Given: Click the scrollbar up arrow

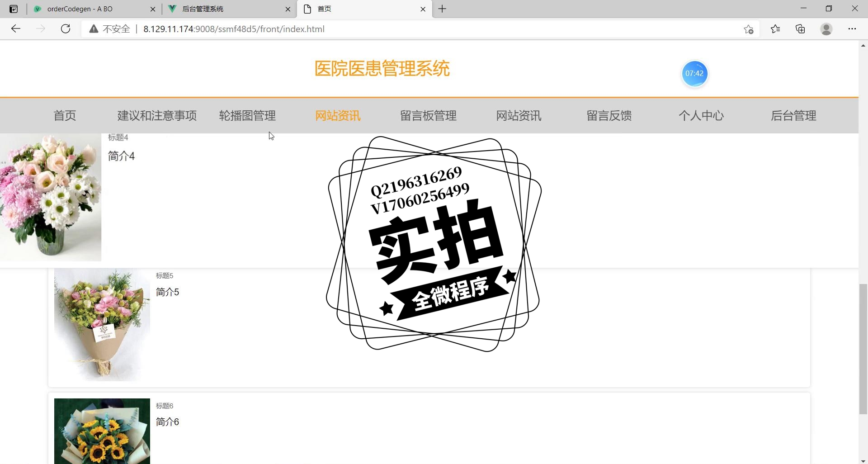Looking at the screenshot, I should (x=863, y=45).
